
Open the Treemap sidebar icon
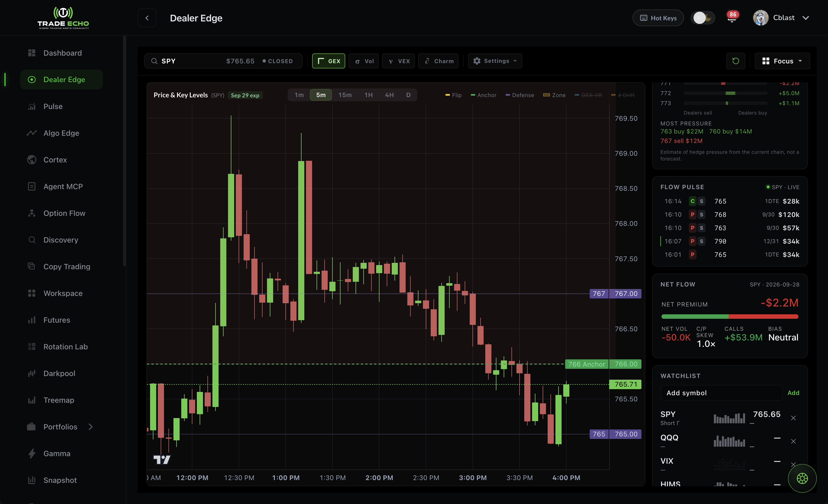[x=31, y=400]
